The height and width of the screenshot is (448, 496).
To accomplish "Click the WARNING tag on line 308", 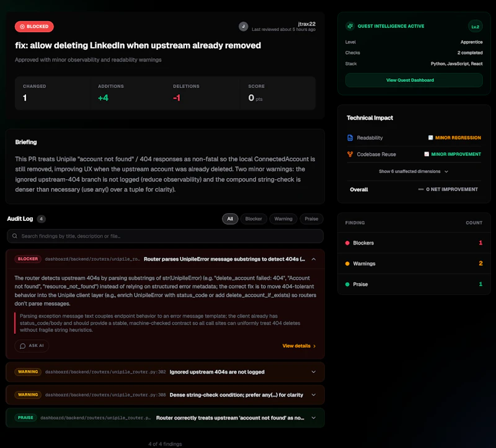I will [x=28, y=395].
